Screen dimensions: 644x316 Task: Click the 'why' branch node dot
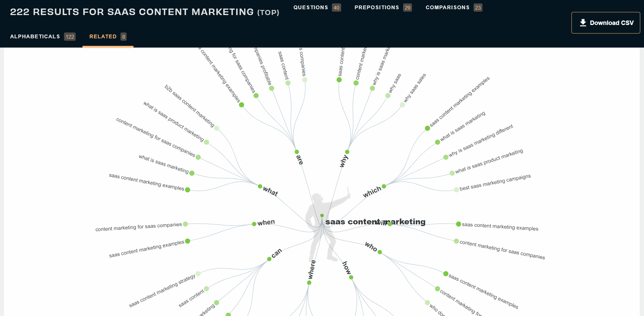[x=347, y=152]
